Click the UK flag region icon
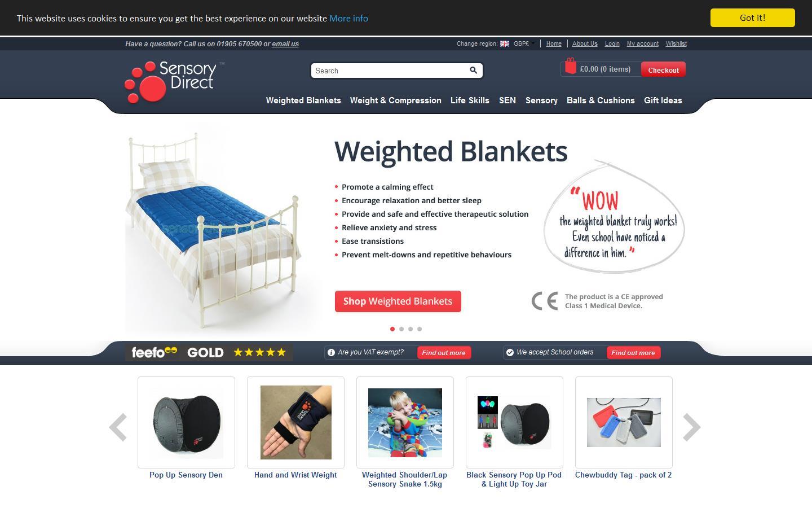Image resolution: width=812 pixels, height=508 pixels. click(505, 43)
